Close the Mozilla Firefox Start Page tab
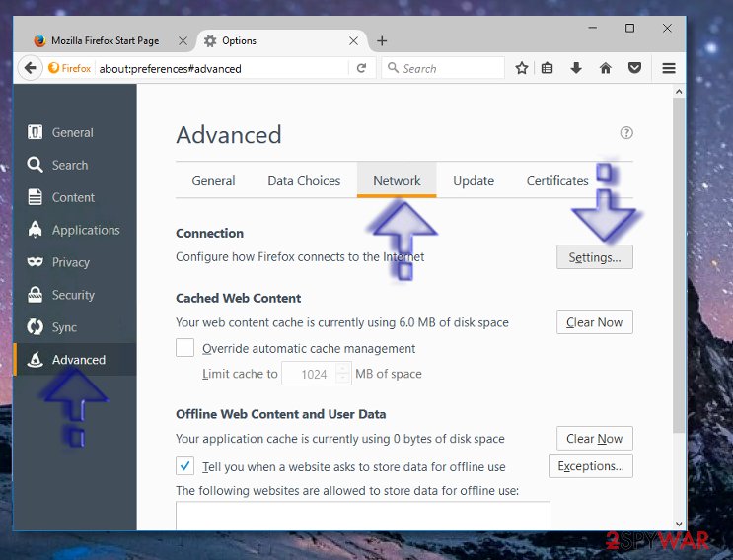Viewport: 733px width, 560px height. coord(183,41)
